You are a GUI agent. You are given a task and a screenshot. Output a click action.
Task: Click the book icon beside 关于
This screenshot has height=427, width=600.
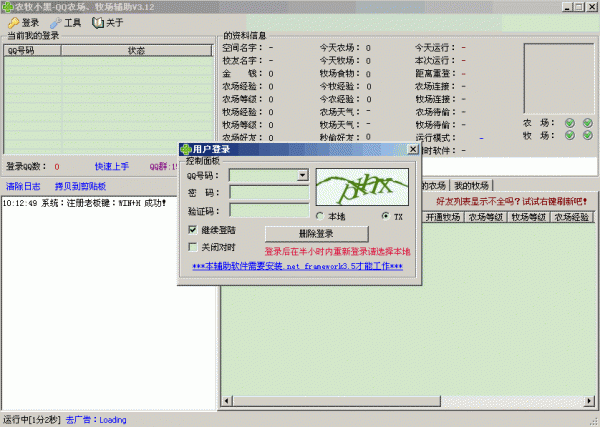(98, 23)
